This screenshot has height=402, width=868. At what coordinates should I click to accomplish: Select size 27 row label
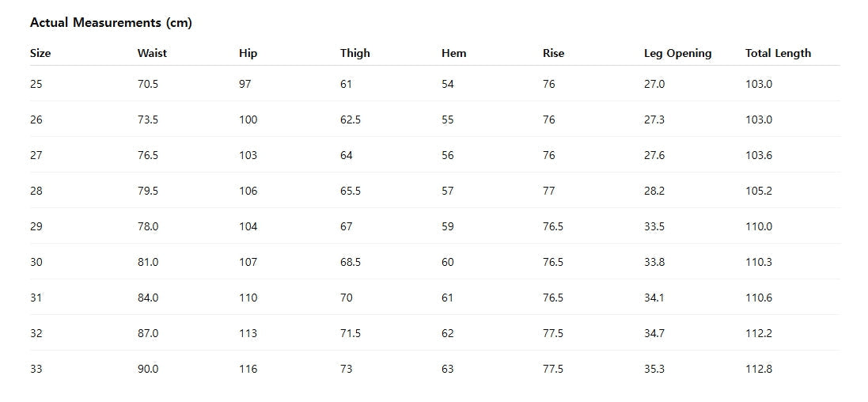point(36,155)
